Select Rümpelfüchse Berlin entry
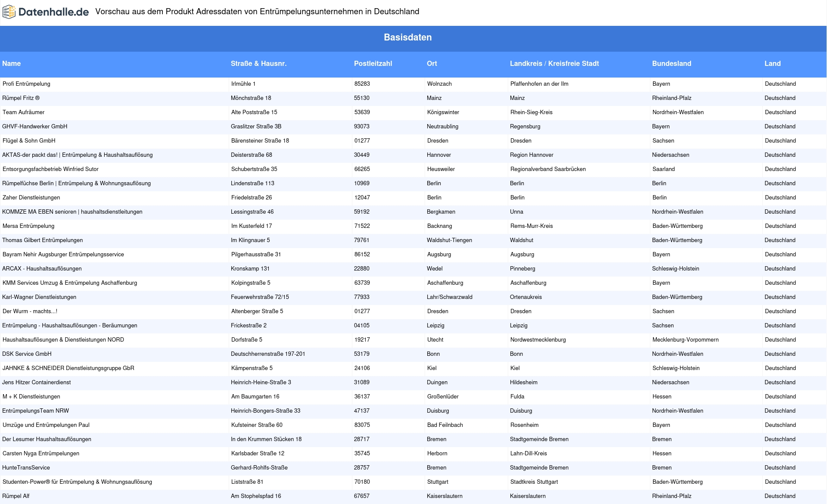The image size is (827, 504). coord(77,184)
